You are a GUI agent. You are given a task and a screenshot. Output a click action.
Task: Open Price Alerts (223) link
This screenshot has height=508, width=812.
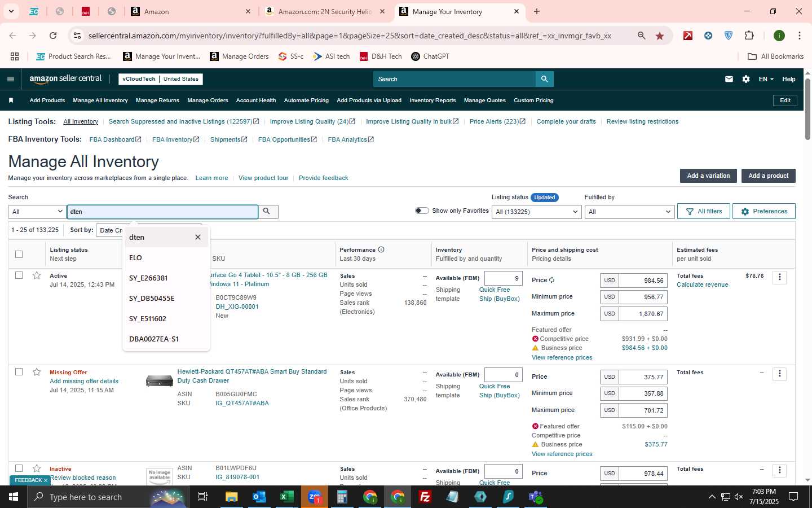click(x=497, y=121)
